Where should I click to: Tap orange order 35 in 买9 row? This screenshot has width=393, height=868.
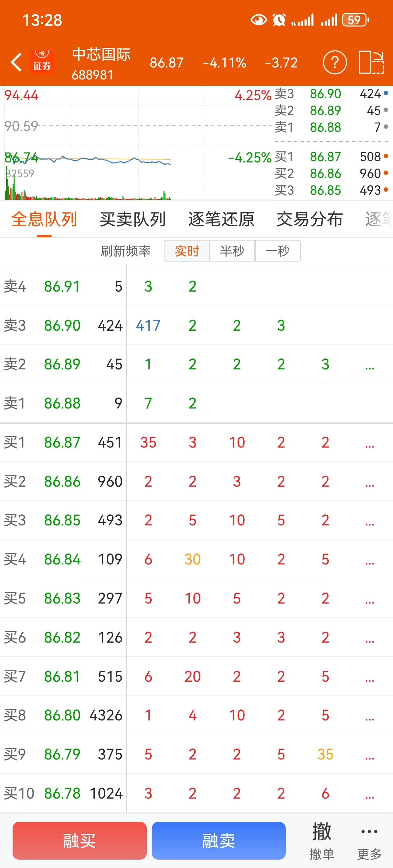325,754
